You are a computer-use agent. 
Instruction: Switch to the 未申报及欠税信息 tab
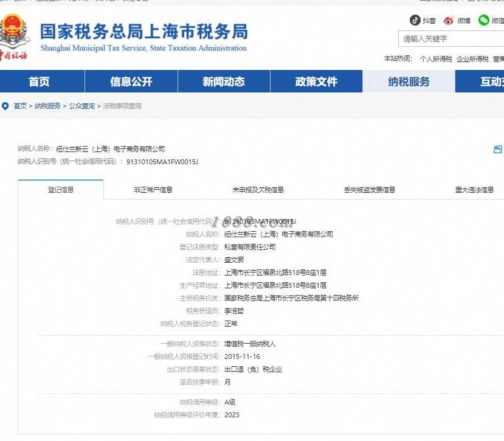coord(258,189)
